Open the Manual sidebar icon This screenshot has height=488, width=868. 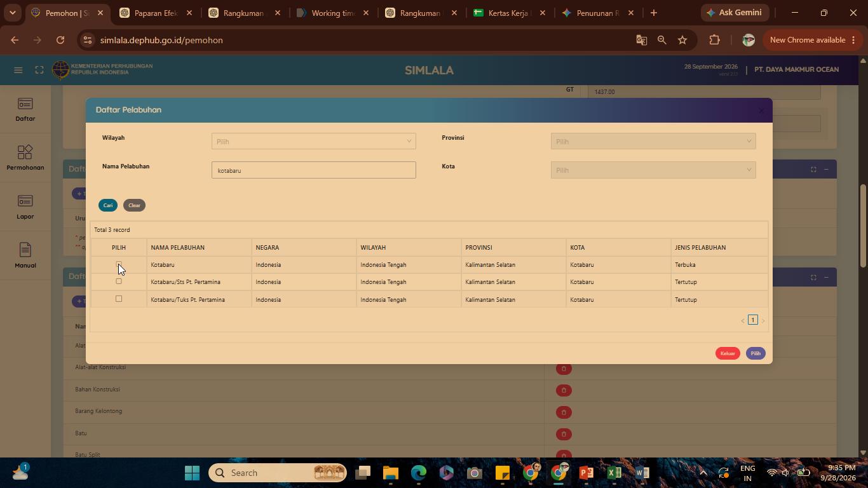(25, 256)
